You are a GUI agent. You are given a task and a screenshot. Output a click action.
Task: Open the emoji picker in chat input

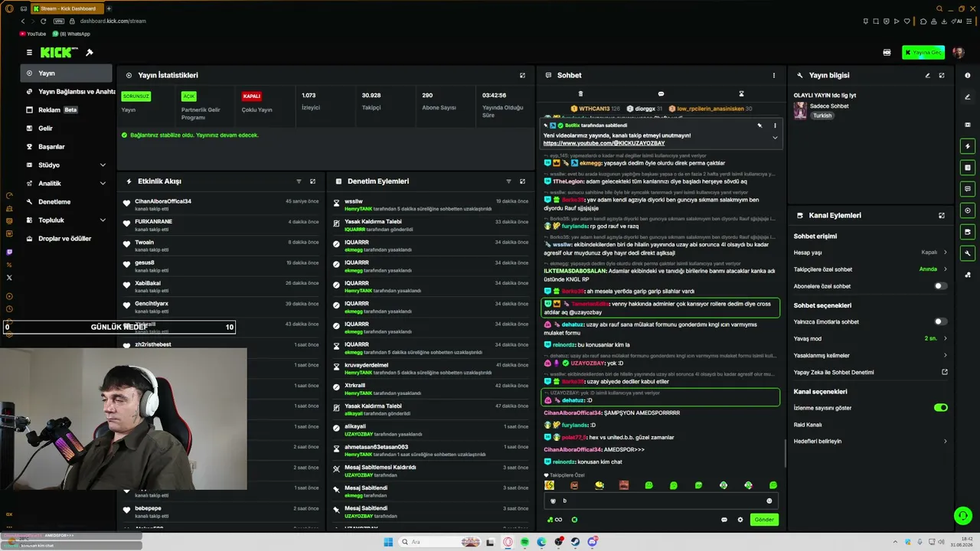(x=769, y=501)
